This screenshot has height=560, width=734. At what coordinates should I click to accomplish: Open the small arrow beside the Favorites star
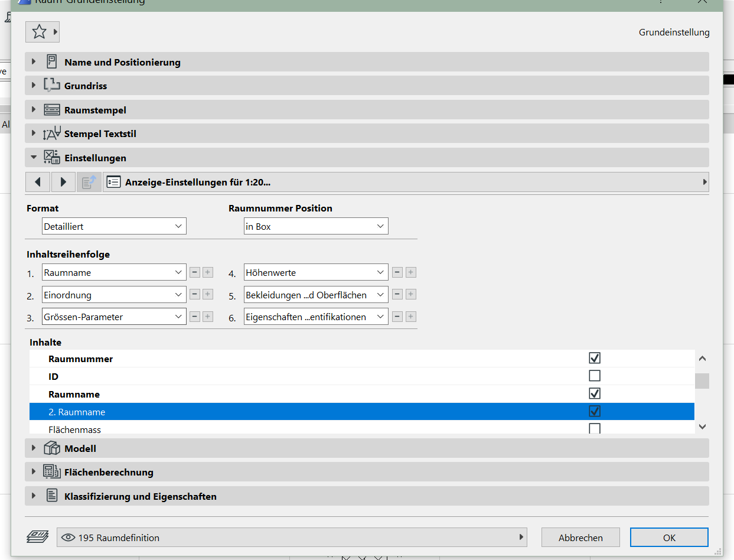[x=56, y=32]
